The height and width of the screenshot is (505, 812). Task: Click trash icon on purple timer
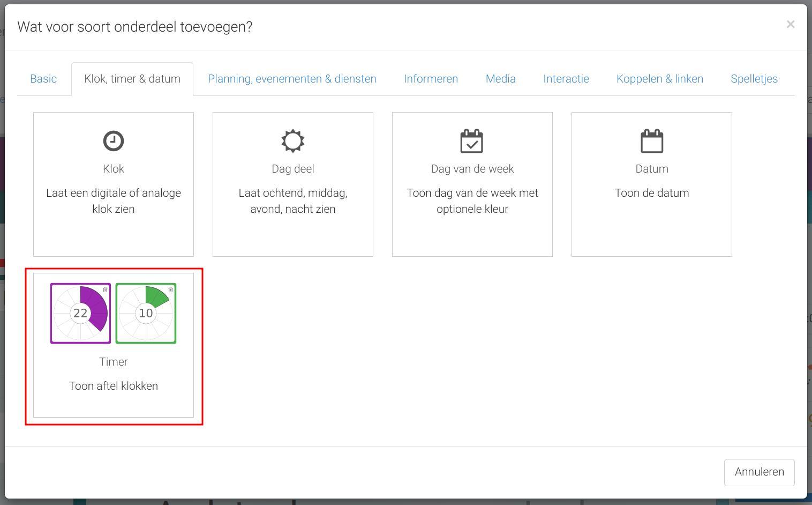pyautogui.click(x=105, y=289)
